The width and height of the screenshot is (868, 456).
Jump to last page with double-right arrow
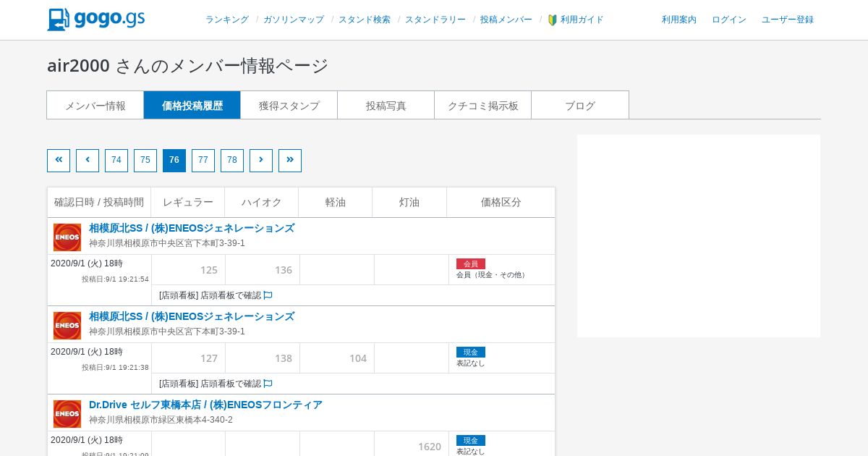tap(290, 161)
